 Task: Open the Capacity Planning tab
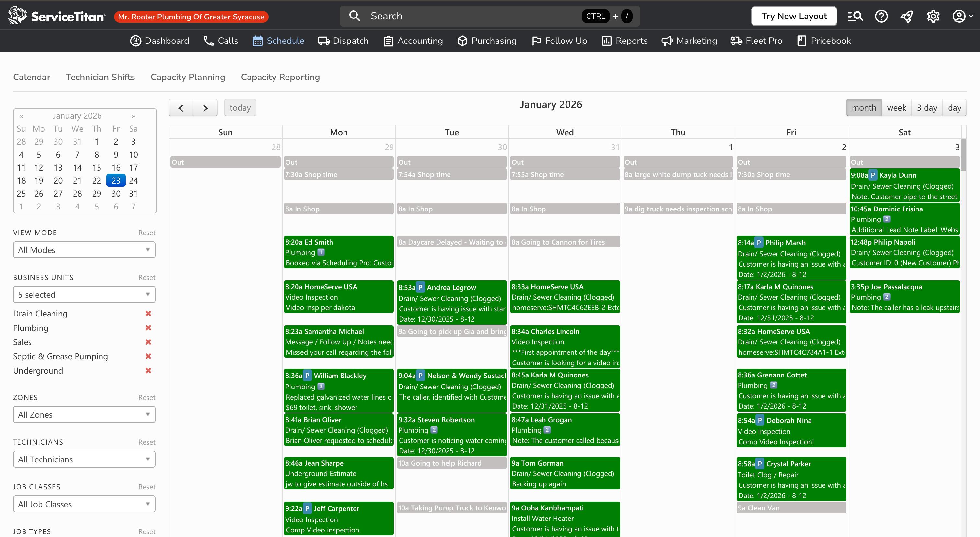pyautogui.click(x=188, y=77)
